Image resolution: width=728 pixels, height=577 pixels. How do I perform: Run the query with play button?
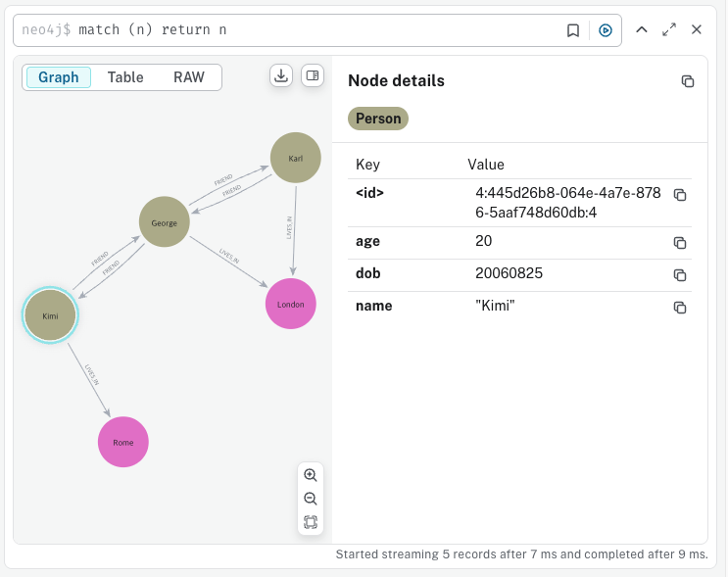[x=606, y=30]
